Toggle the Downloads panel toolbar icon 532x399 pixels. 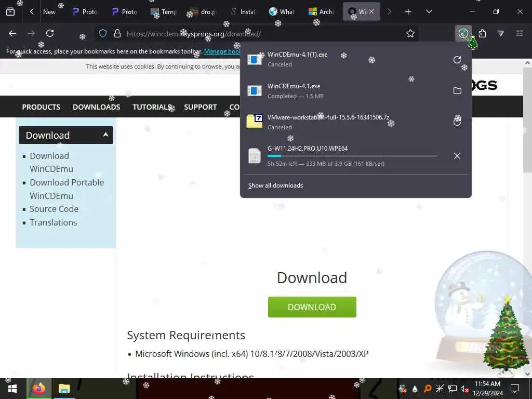click(463, 33)
